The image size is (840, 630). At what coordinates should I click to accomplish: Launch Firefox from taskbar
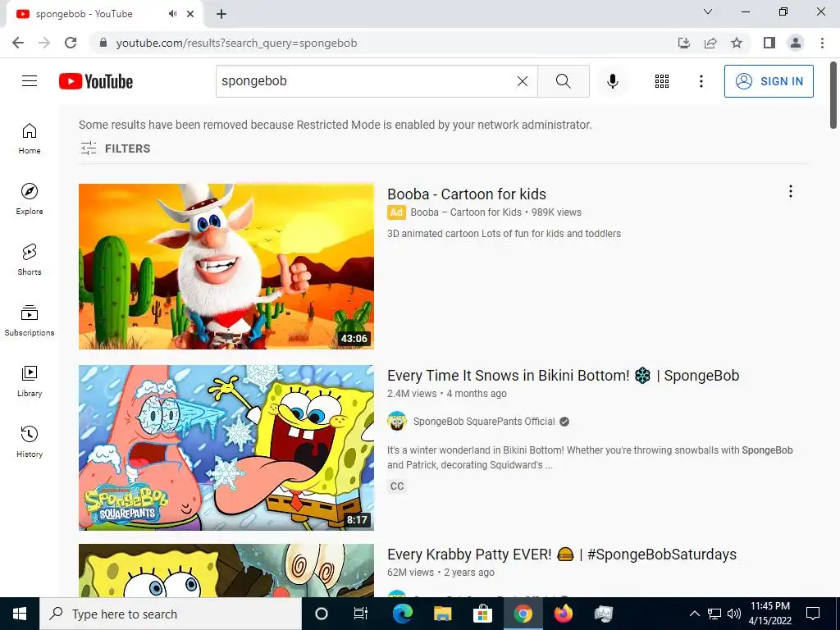(563, 614)
